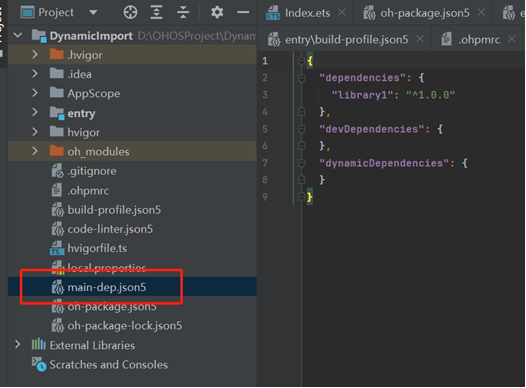This screenshot has width=526, height=388.
Task: Switch to the .ohpmrc editor tab
Action: click(479, 40)
